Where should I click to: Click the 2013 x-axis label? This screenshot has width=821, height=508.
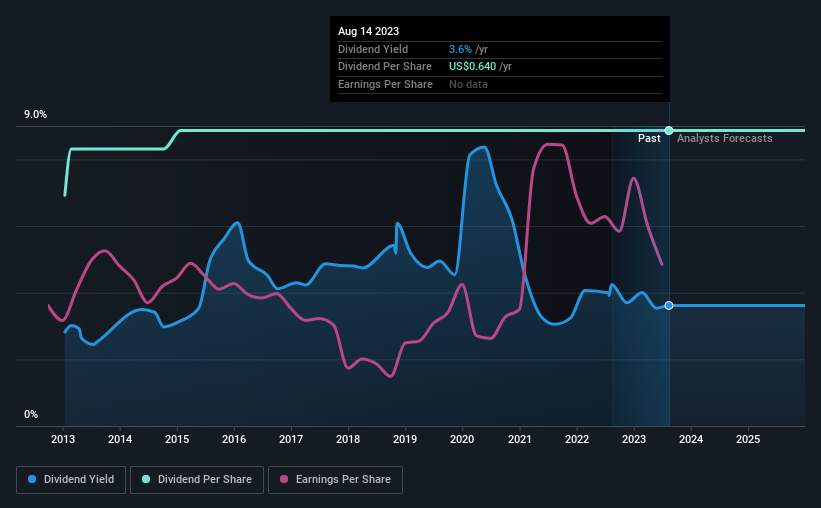pyautogui.click(x=63, y=439)
